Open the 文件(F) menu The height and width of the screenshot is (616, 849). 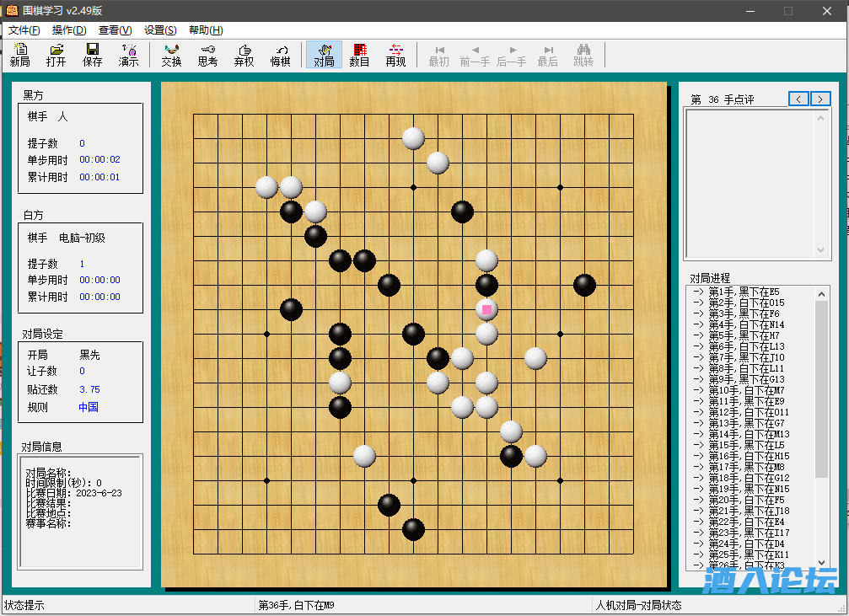click(x=24, y=29)
